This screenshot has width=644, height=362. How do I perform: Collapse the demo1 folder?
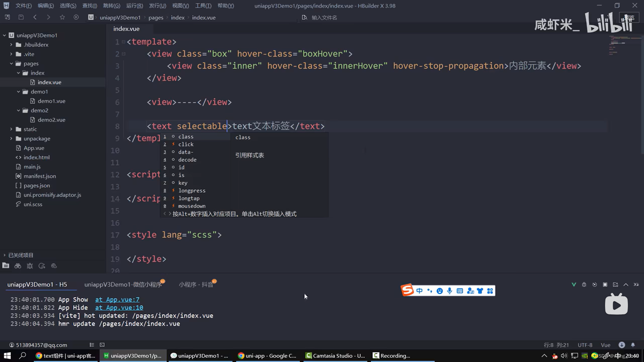pos(18,92)
